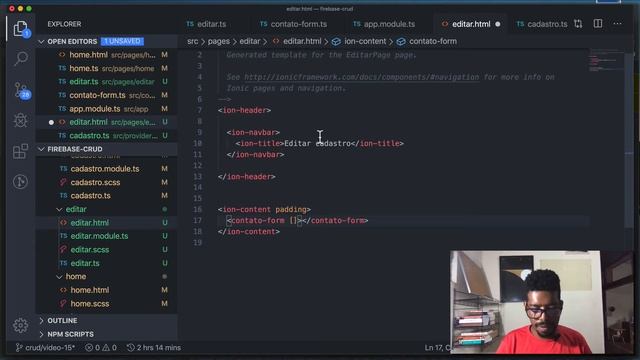Viewport: 640px width, 360px height.
Task: Click the clock icon beside 2 hrs 14 mins
Action: (x=130, y=348)
